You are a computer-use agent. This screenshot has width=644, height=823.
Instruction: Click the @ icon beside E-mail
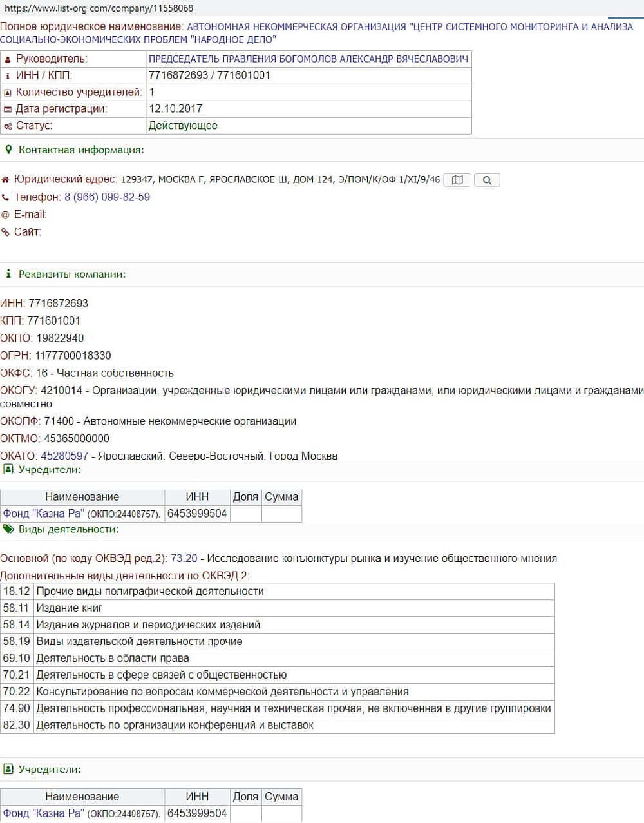click(5, 215)
